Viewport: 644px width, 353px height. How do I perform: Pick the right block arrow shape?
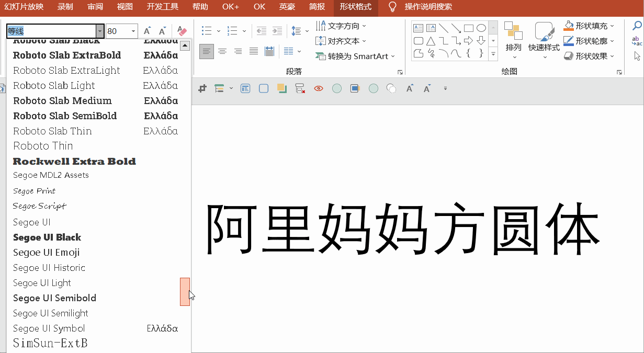click(x=469, y=41)
